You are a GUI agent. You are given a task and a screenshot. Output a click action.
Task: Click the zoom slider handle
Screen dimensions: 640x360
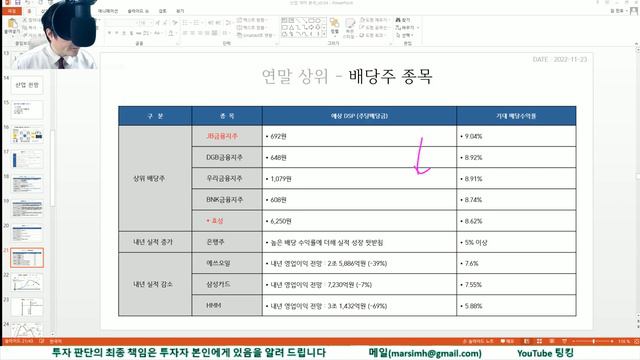click(593, 341)
